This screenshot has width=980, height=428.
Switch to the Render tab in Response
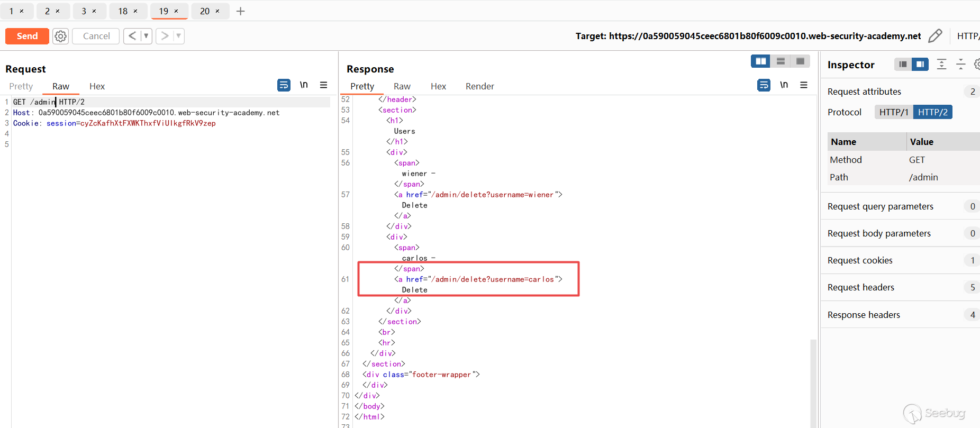(x=479, y=86)
